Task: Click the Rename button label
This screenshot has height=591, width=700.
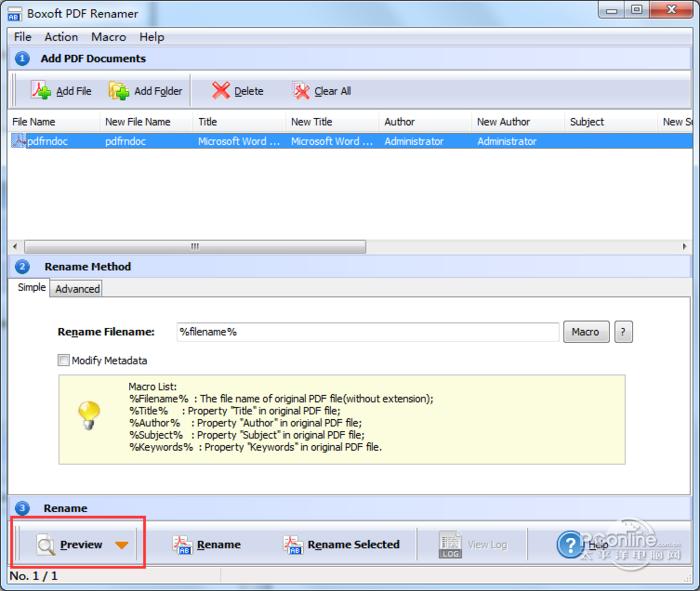Action: pyautogui.click(x=219, y=545)
